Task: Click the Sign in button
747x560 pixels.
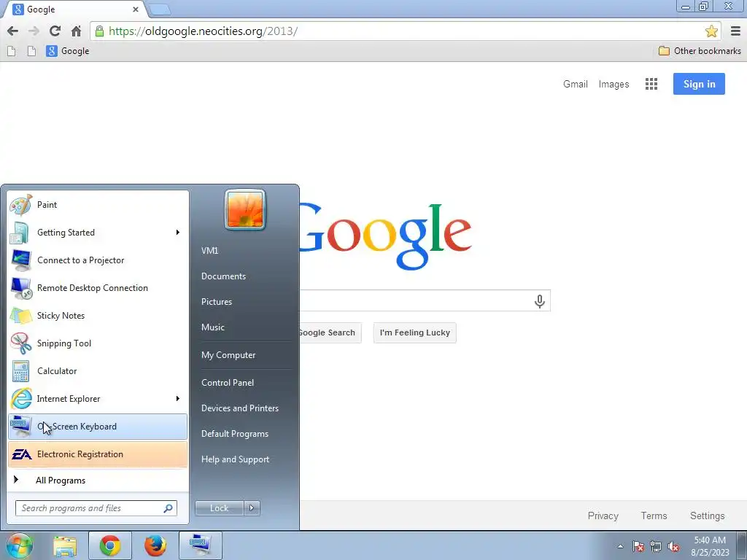Action: (699, 84)
